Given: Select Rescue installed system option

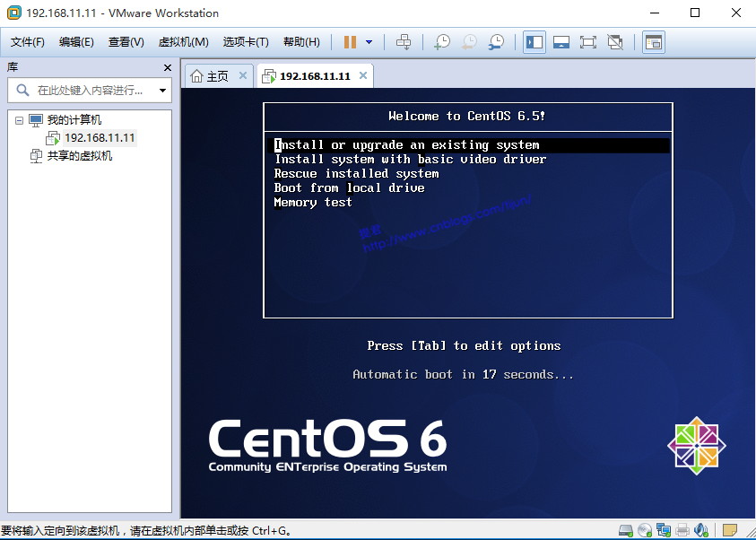Looking at the screenshot, I should click(x=356, y=174).
